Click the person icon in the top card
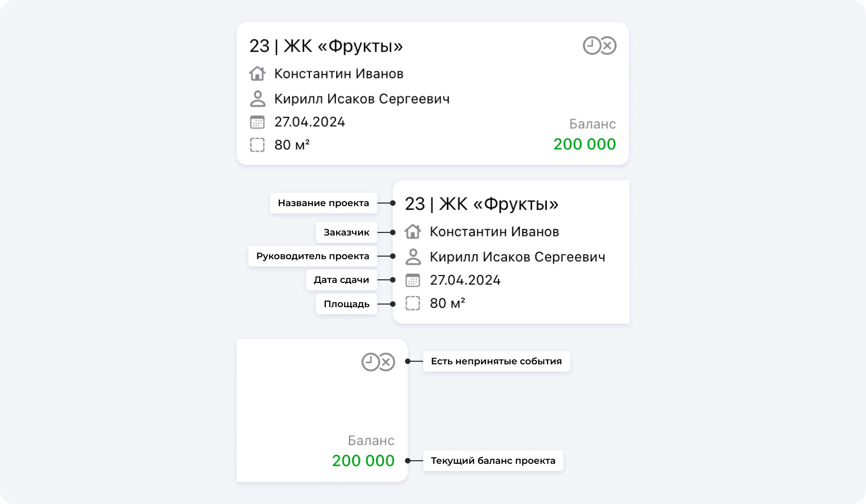 pyautogui.click(x=257, y=98)
